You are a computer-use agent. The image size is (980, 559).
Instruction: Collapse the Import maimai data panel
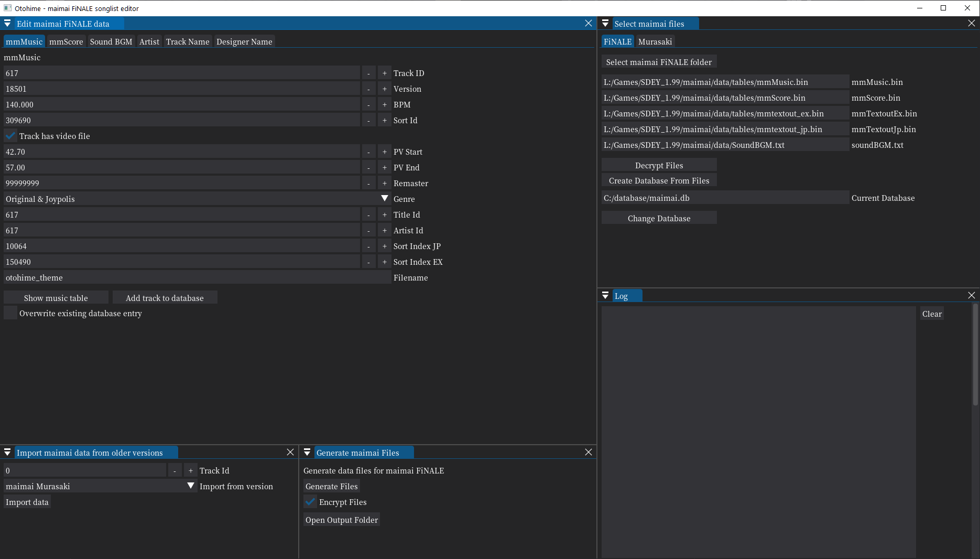[7, 452]
